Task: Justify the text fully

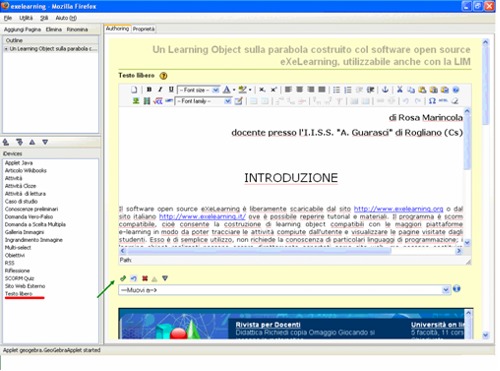Action: coord(322,89)
